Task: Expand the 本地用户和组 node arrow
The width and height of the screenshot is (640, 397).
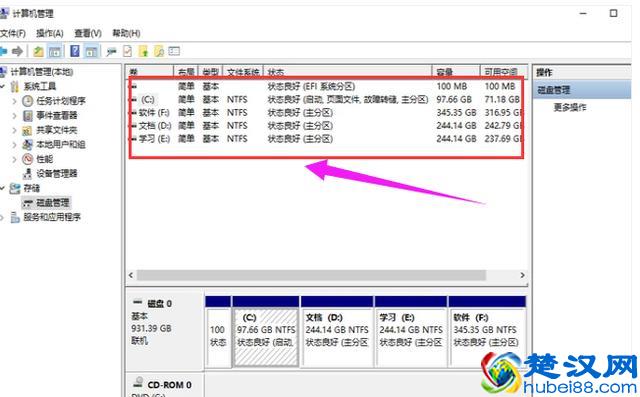Action: [15, 144]
